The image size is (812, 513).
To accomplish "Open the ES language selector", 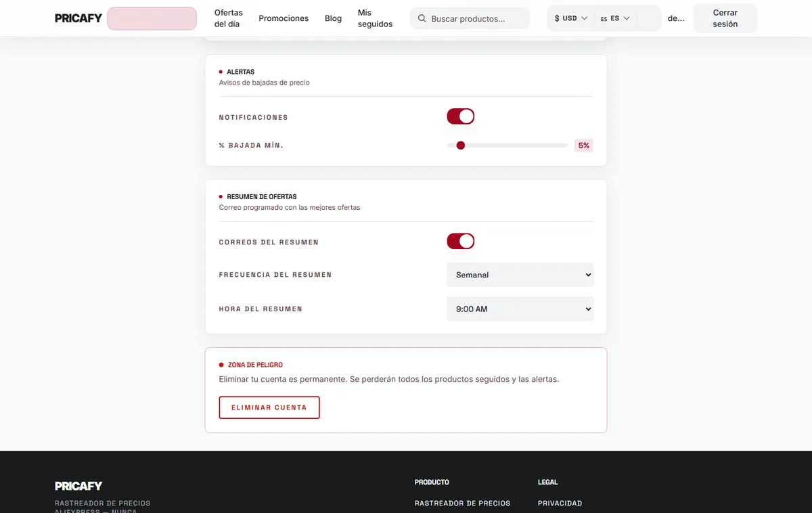I will pyautogui.click(x=615, y=18).
